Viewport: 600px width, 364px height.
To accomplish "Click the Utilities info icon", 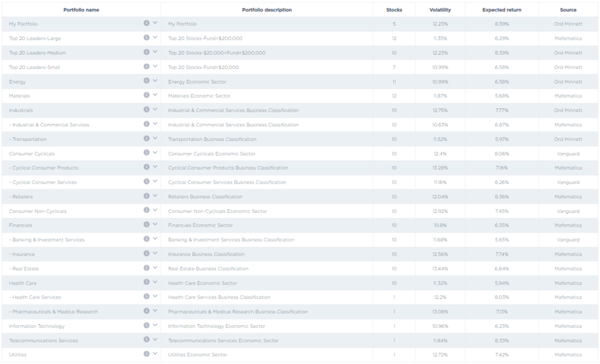I will [146, 353].
